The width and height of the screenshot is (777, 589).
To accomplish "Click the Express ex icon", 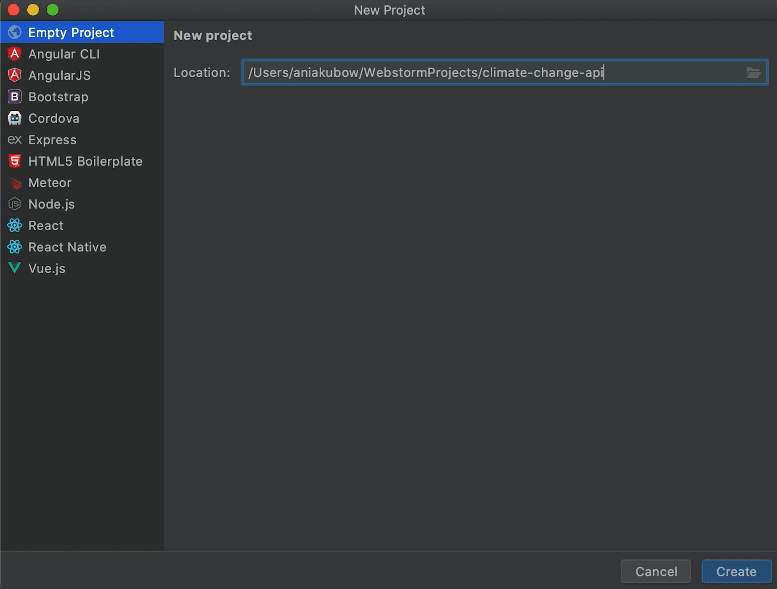I will pyautogui.click(x=14, y=140).
